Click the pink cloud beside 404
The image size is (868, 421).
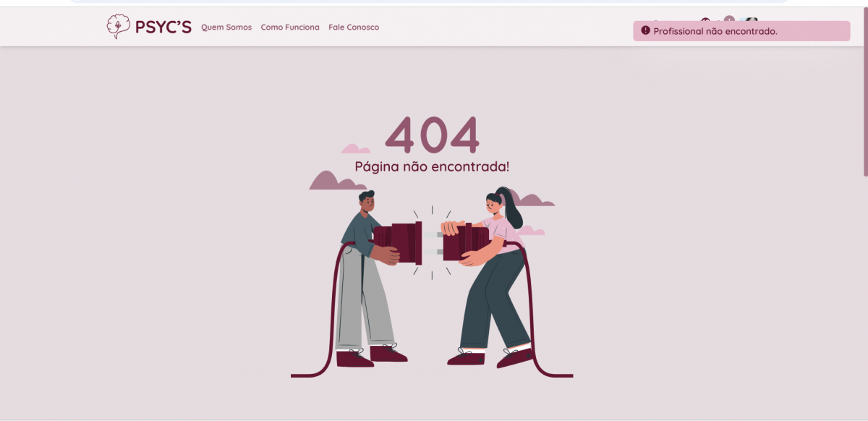(x=355, y=149)
